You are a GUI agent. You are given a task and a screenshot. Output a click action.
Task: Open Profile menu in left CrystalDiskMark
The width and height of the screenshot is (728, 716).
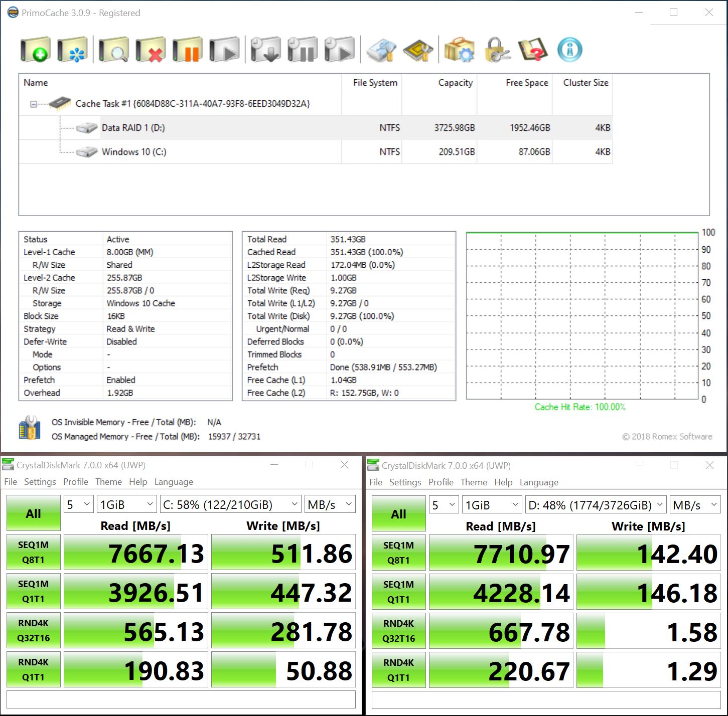76,482
